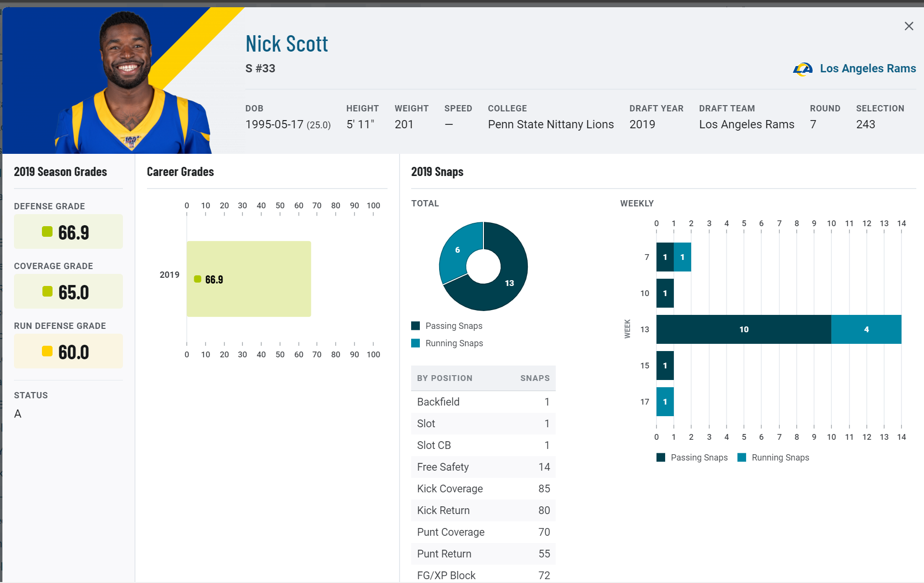Click week 13 passing snaps bar
The height and width of the screenshot is (583, 924).
pyautogui.click(x=744, y=329)
